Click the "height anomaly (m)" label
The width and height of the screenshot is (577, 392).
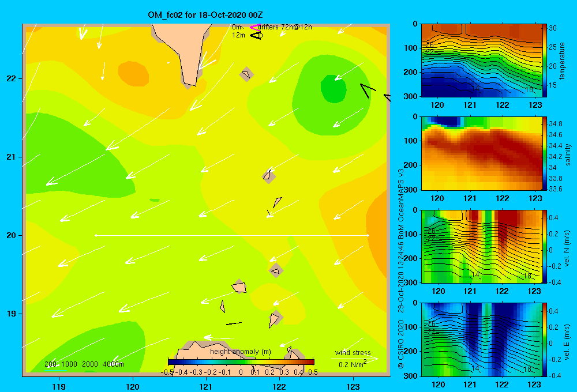click(x=240, y=352)
